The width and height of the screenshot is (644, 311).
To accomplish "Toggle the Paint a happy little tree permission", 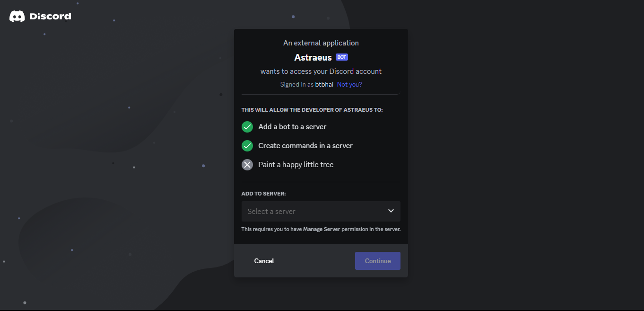I will [247, 165].
